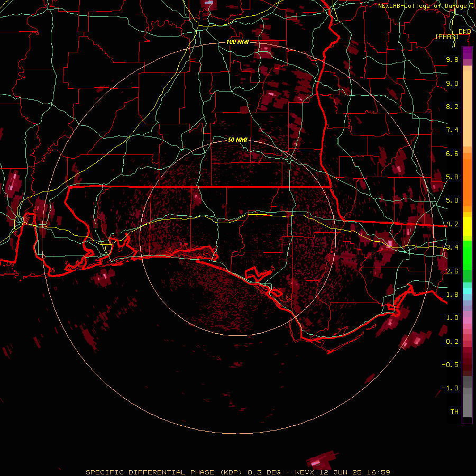Click the 12 JUN 25 16:59 timestamp
Viewport: 476px width, 476px height.
point(355,472)
